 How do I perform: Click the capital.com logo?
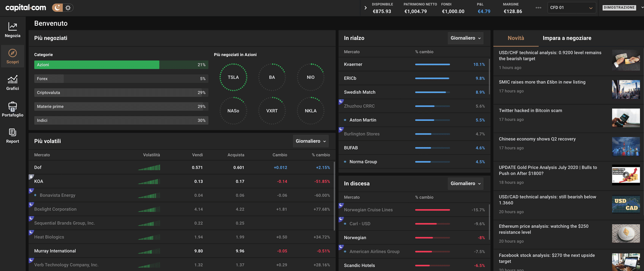(x=25, y=7)
